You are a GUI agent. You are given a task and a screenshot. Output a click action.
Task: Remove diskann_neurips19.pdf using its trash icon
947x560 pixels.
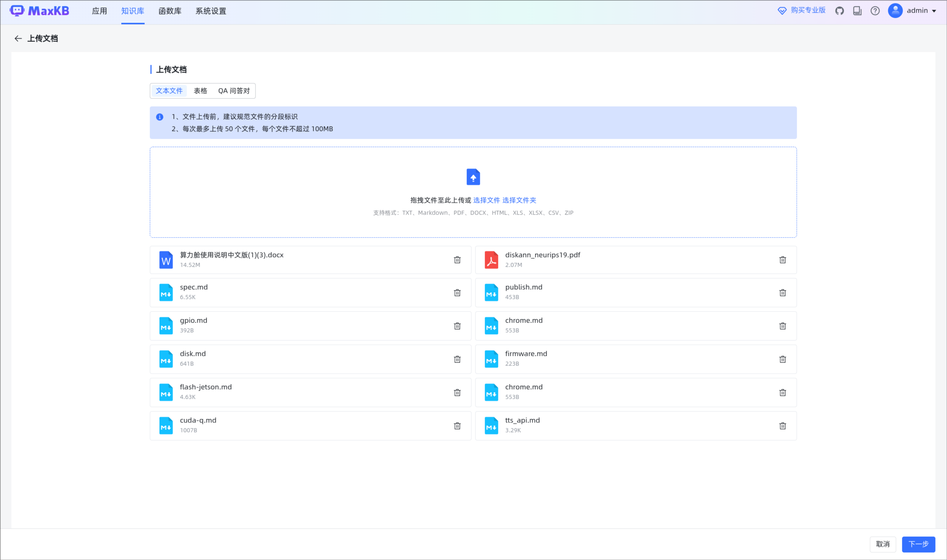[782, 260]
